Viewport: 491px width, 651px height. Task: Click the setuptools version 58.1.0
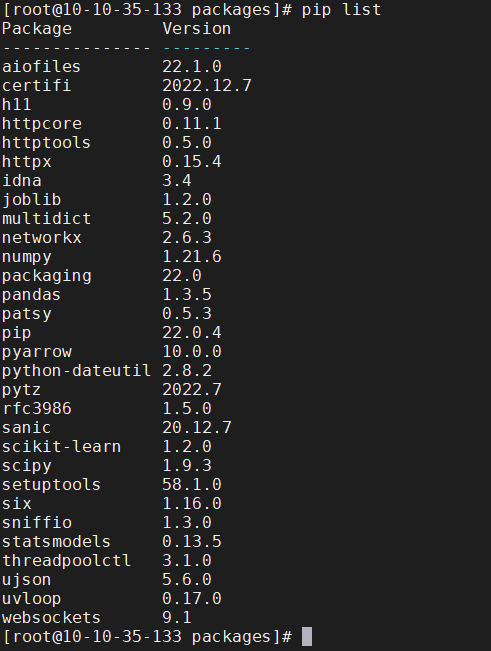click(x=192, y=485)
